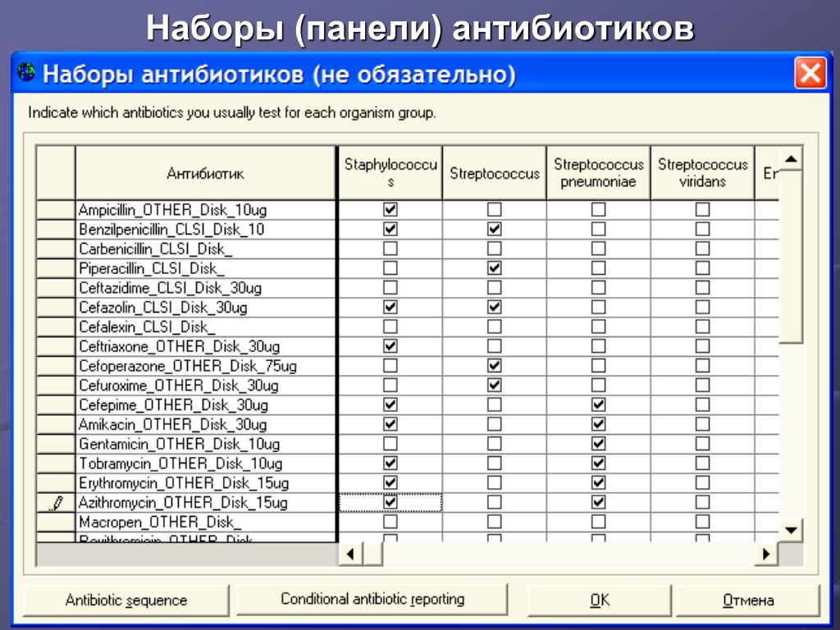Open Conditional antibiotic reporting
The image size is (840, 630).
[372, 599]
